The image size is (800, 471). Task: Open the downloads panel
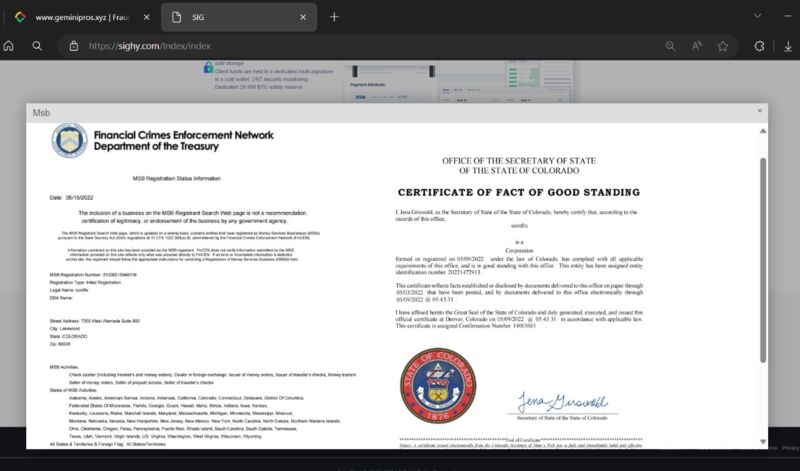pyautogui.click(x=788, y=46)
